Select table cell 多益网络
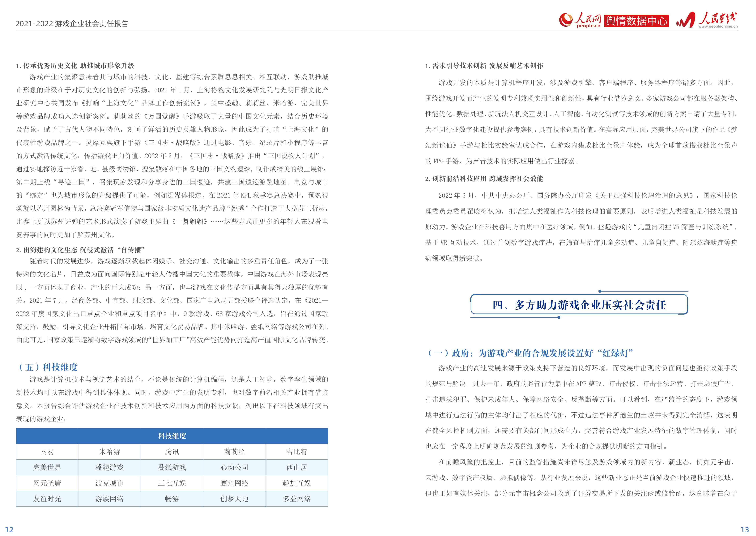The image size is (756, 536). 297,499
